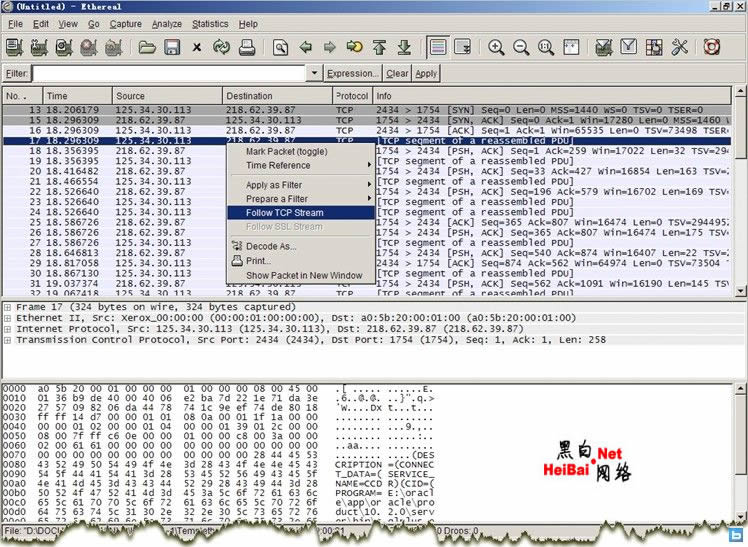
Task: Zoom in toolbar icon
Action: coord(496,47)
